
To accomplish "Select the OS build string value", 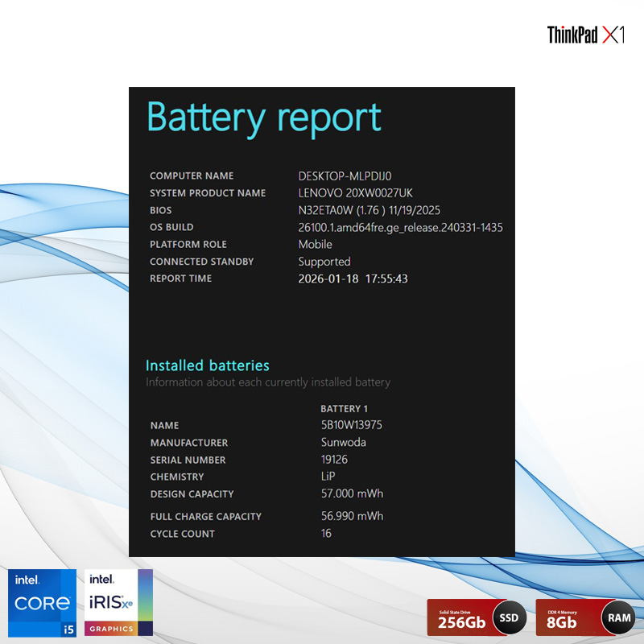I will click(x=400, y=228).
